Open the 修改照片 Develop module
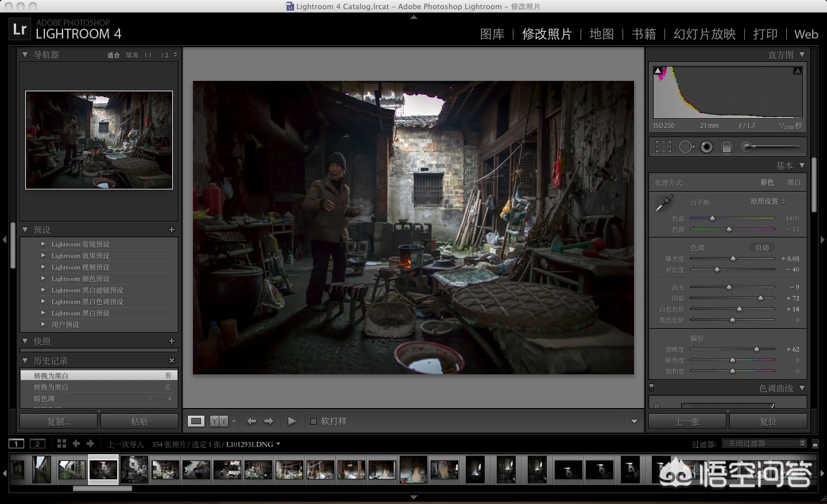The image size is (827, 504). click(547, 34)
